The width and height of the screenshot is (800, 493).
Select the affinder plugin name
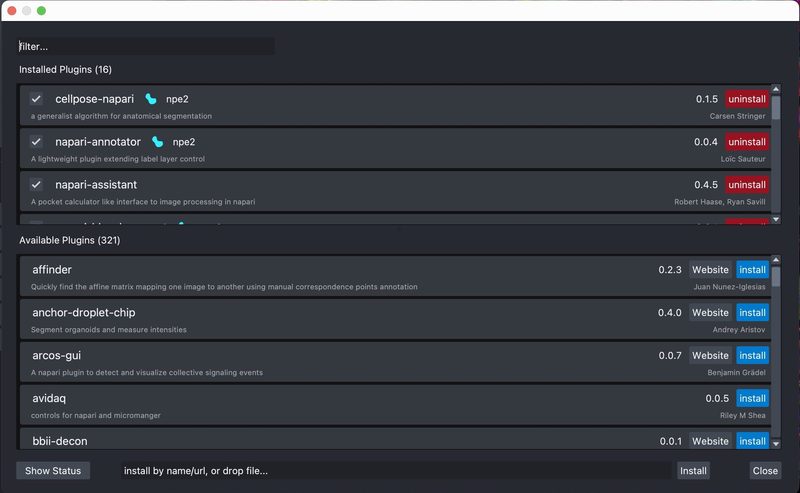[x=52, y=269]
